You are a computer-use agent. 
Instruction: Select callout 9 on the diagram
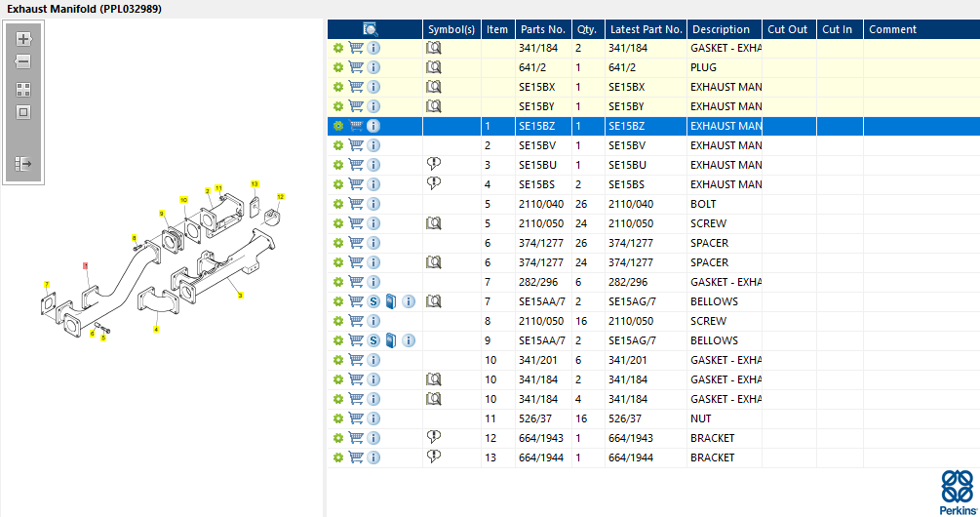coord(161,214)
